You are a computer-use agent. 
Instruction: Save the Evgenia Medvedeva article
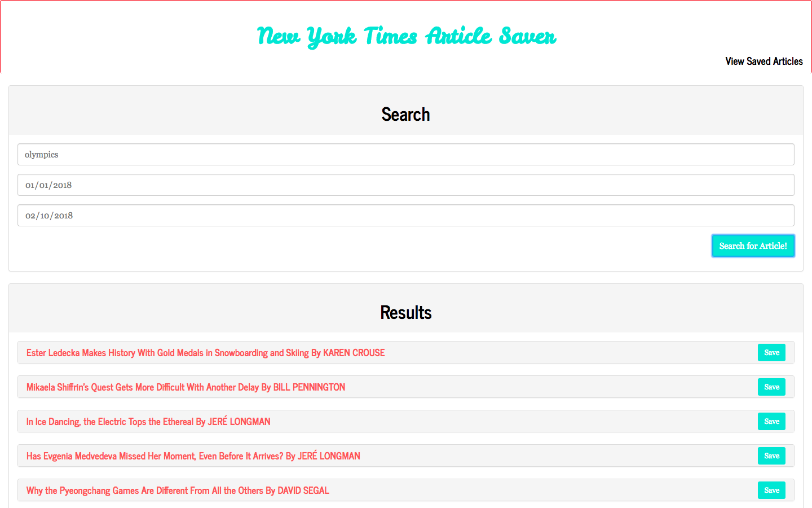click(x=771, y=456)
